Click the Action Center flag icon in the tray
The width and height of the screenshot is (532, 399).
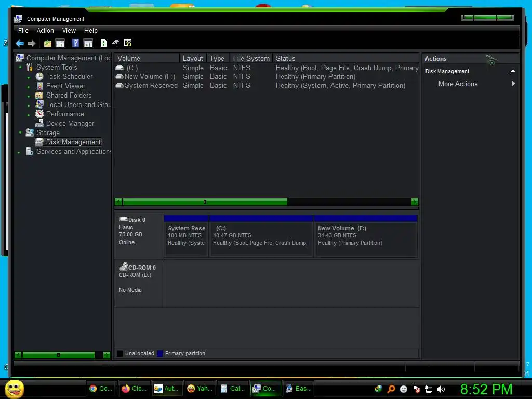pos(416,389)
